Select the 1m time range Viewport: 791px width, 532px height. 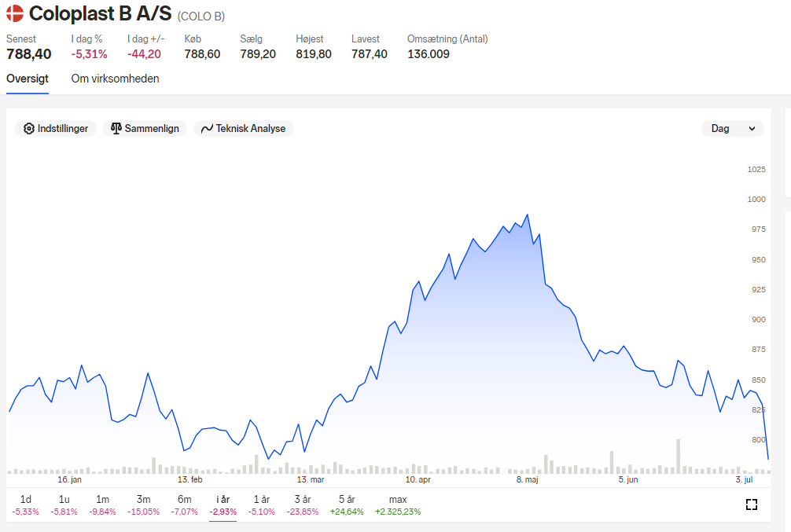coord(102,505)
